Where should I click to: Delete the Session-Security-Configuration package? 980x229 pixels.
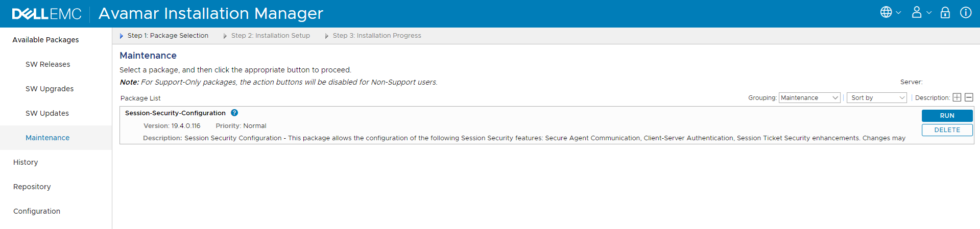(x=947, y=130)
